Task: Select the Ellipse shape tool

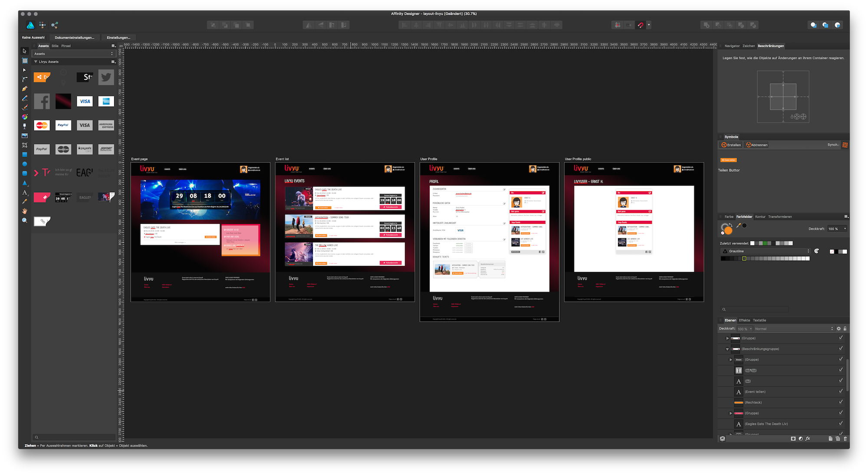Action: (x=25, y=164)
